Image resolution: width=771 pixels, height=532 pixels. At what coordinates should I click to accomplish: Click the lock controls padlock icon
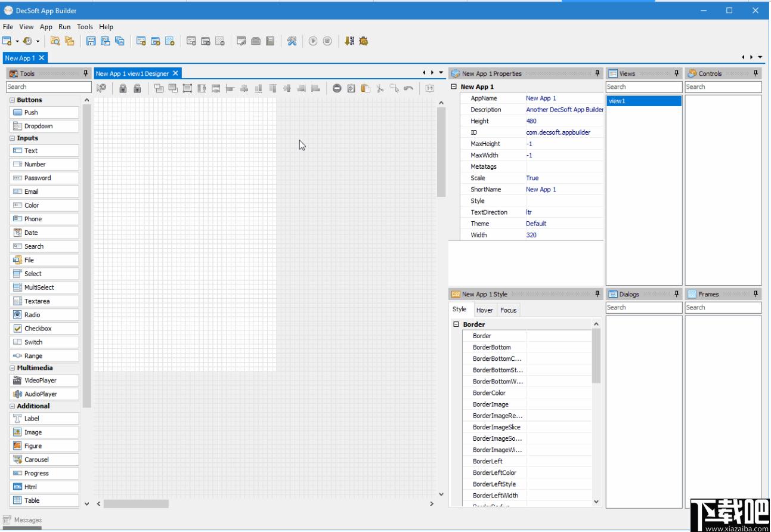[x=123, y=88]
